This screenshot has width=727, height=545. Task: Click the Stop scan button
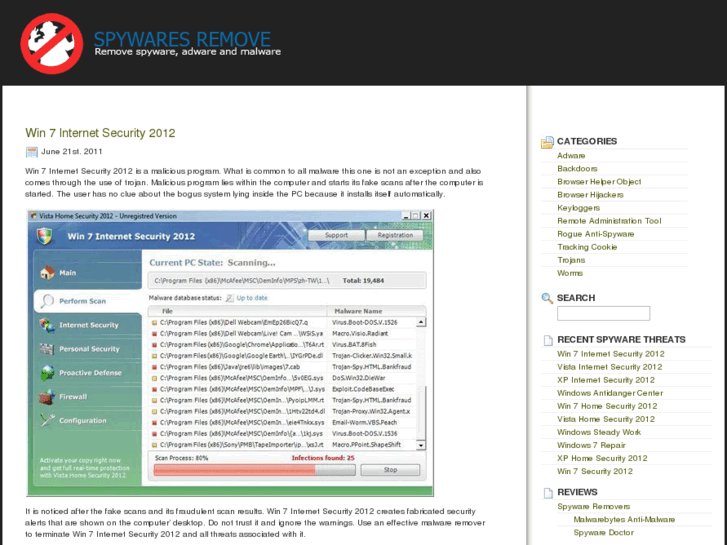tap(390, 470)
